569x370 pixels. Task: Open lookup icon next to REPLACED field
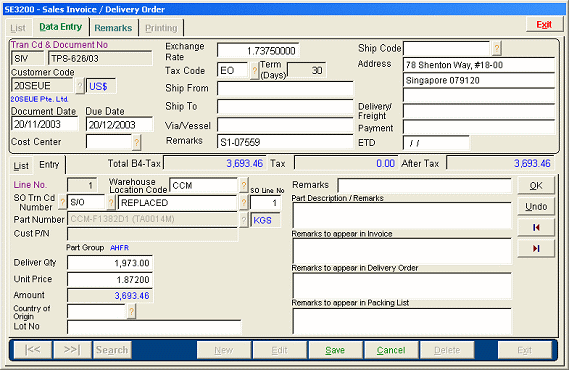[x=243, y=202]
